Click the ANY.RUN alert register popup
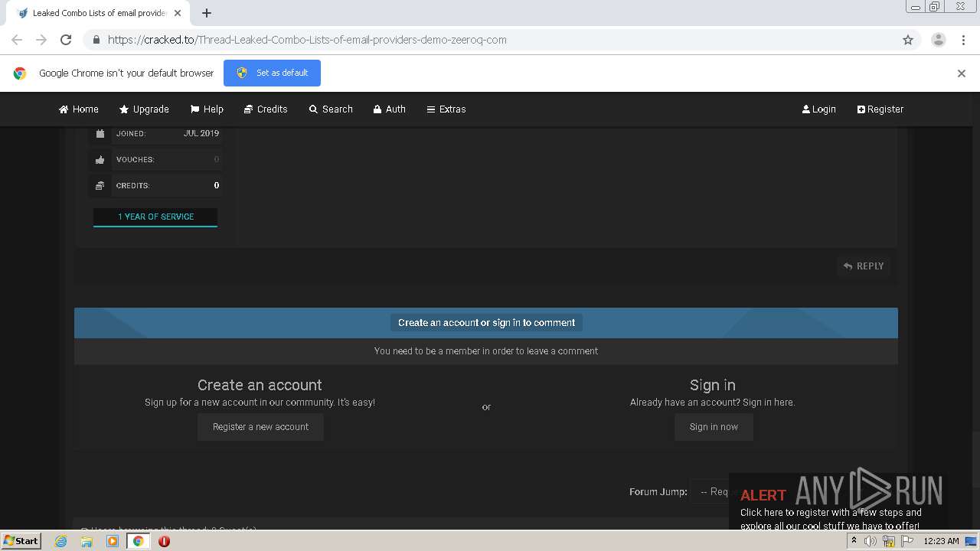This screenshot has height=551, width=980. click(x=838, y=503)
